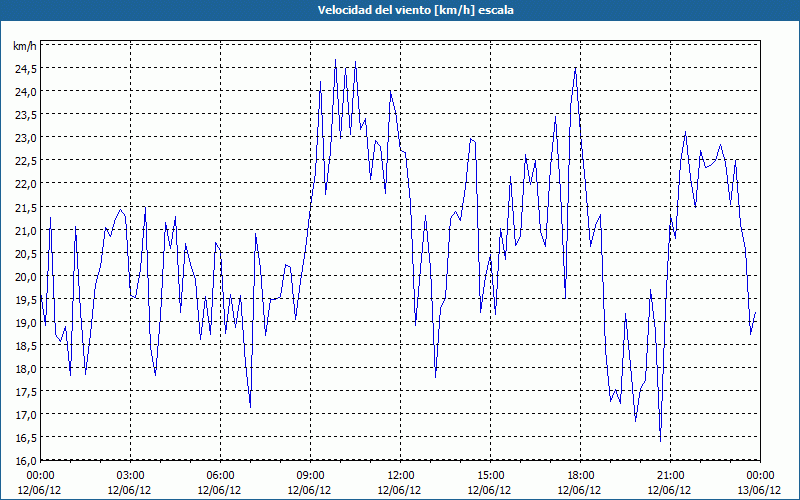
Task: Click the '03:00' x-axis time label
Action: [x=130, y=476]
